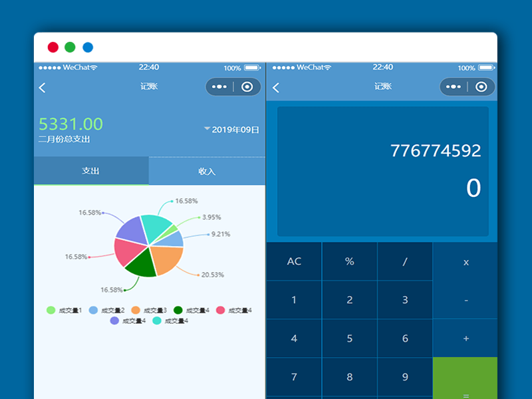Go back from the calculator screen
This screenshot has height=399, width=532.
click(276, 88)
